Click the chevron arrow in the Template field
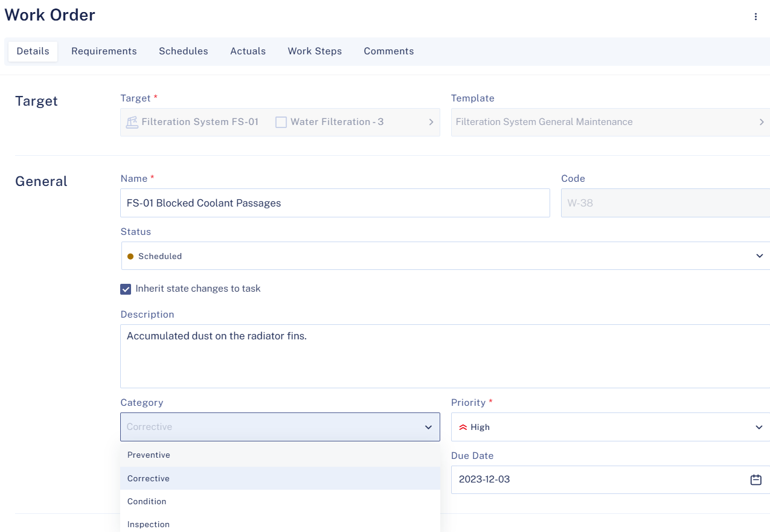 [x=763, y=121]
